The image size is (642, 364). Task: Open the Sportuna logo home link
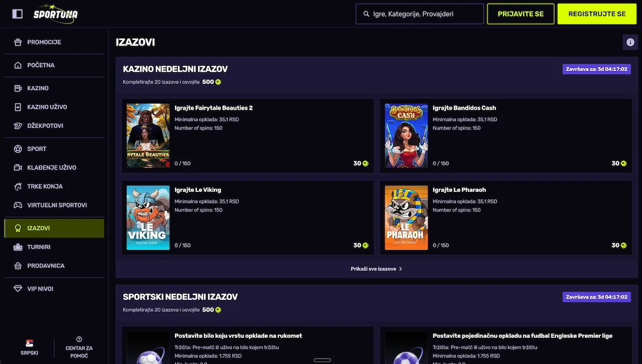coord(55,14)
